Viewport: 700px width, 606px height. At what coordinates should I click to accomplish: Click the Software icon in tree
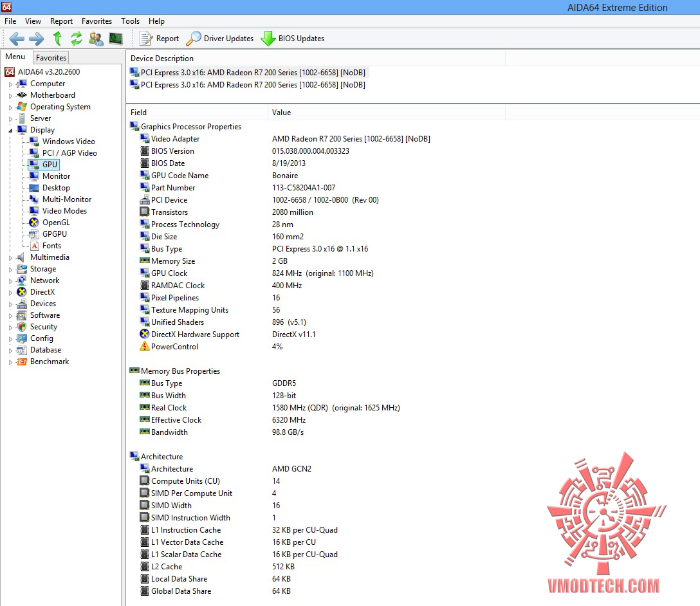pyautogui.click(x=21, y=315)
